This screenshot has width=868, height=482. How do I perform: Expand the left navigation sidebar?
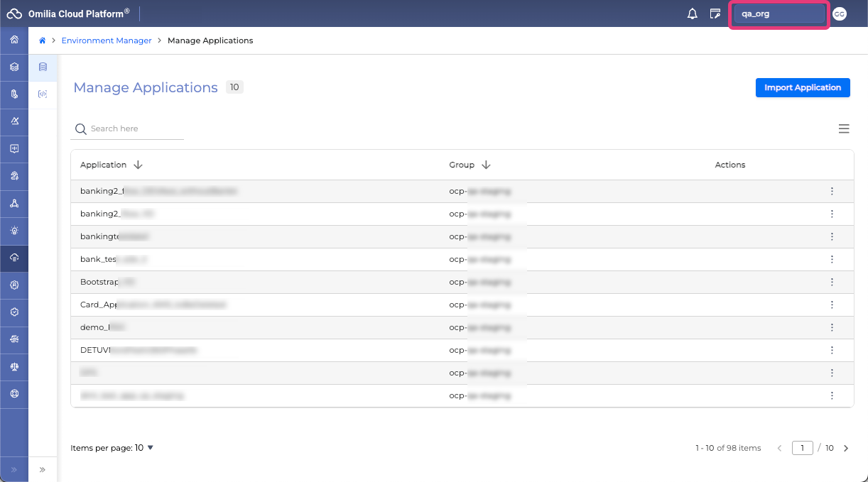click(14, 469)
